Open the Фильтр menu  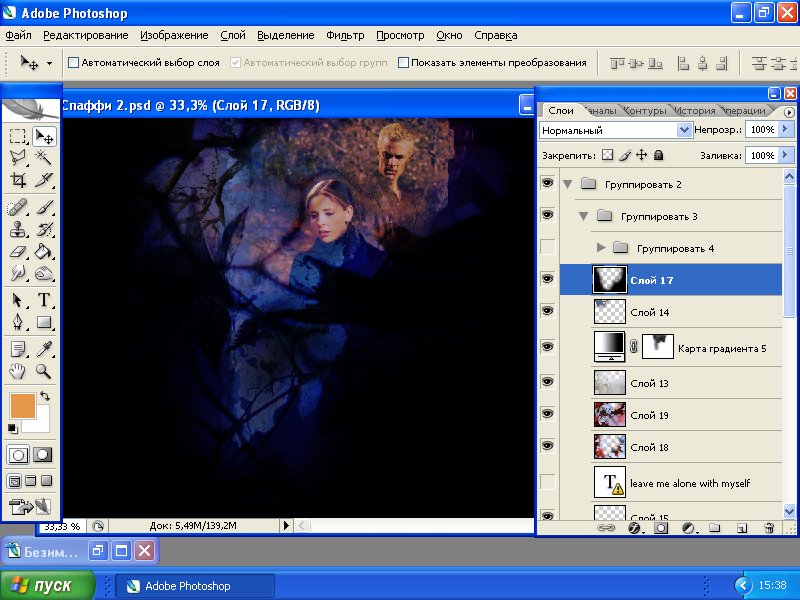[x=345, y=35]
